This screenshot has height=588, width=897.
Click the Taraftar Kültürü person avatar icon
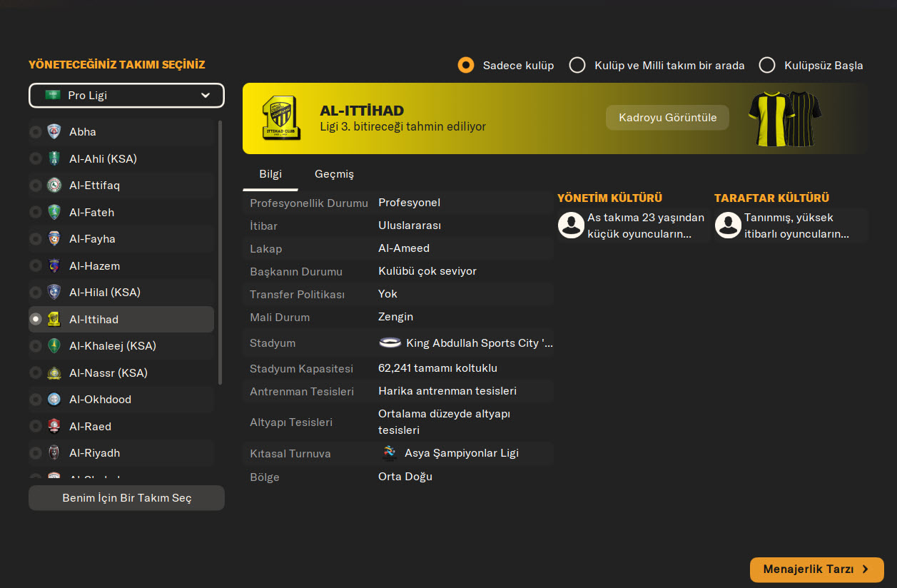click(728, 225)
